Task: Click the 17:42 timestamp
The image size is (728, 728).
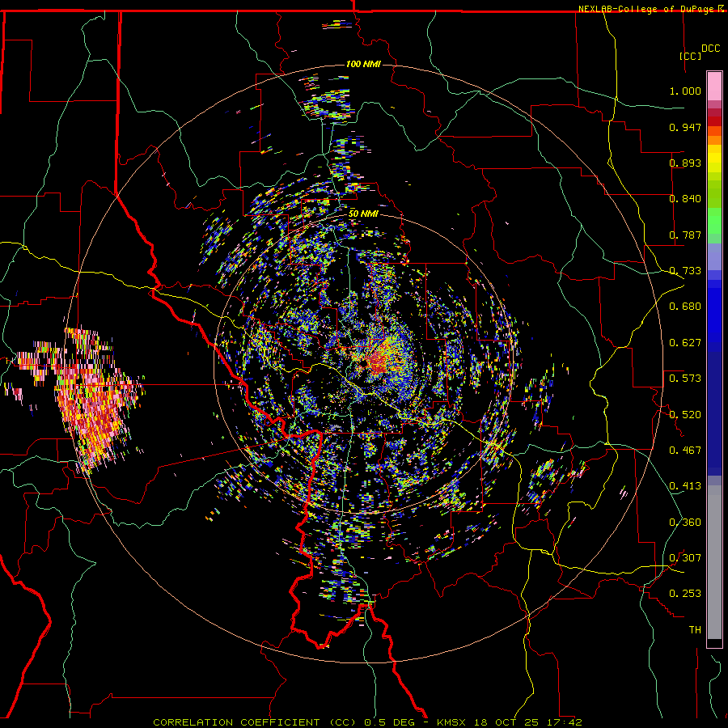Action: click(x=563, y=722)
